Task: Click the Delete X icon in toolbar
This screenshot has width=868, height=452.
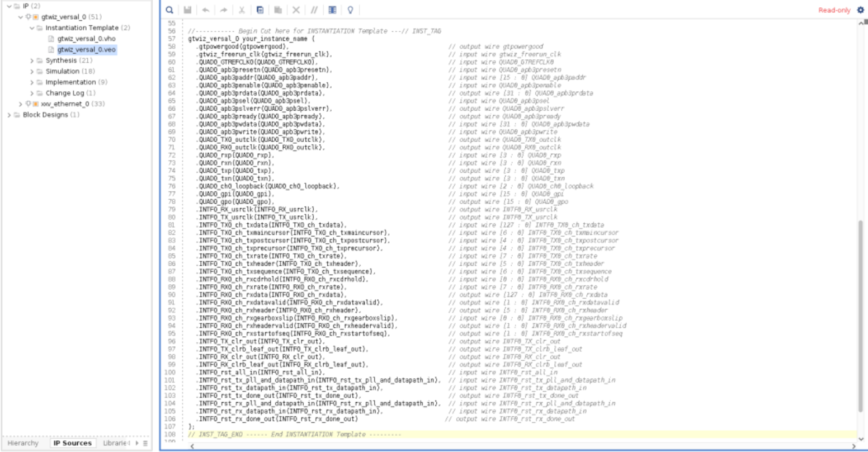Action: tap(296, 10)
